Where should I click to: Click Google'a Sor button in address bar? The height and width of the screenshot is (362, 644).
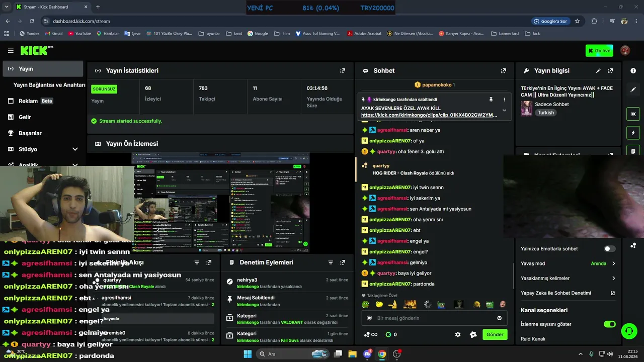coord(550,21)
